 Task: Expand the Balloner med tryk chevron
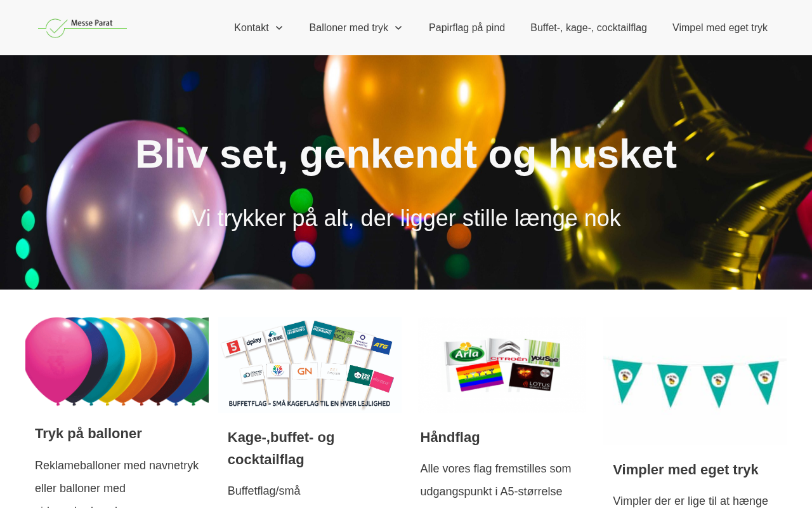398,28
